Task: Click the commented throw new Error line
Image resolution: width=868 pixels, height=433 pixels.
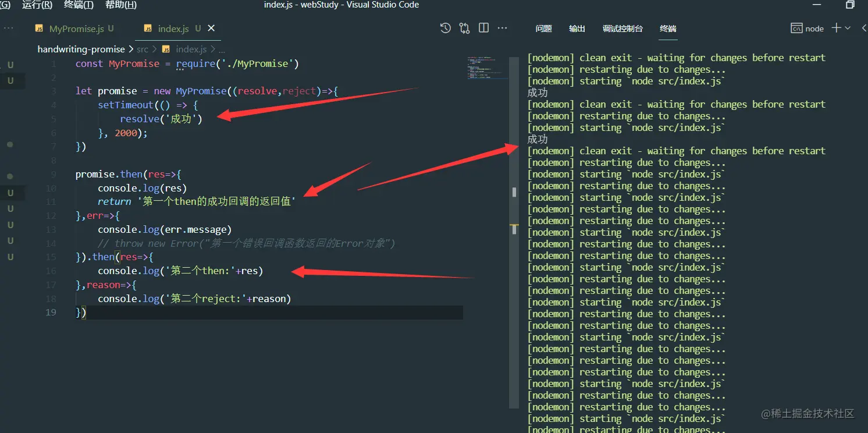Action: pyautogui.click(x=247, y=243)
